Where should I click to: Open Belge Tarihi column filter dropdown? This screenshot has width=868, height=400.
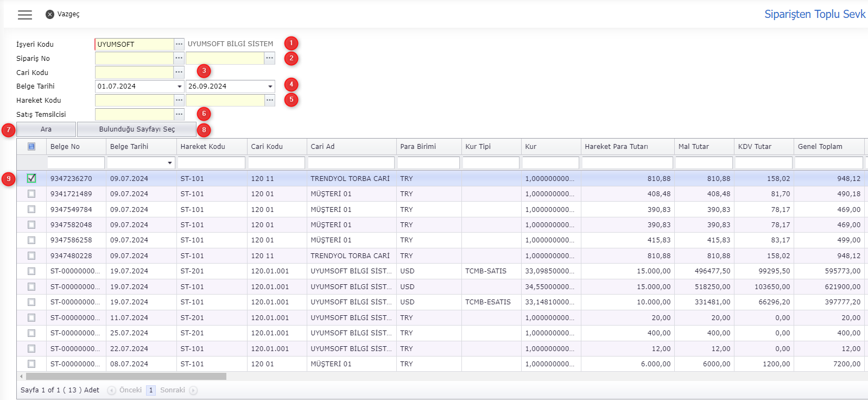pos(170,162)
